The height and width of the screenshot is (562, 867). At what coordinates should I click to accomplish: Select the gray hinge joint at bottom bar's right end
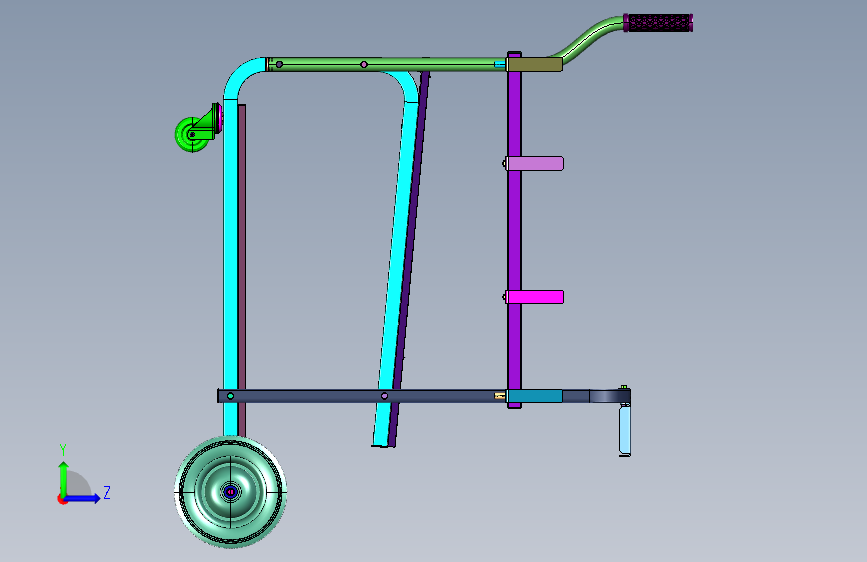click(x=610, y=396)
